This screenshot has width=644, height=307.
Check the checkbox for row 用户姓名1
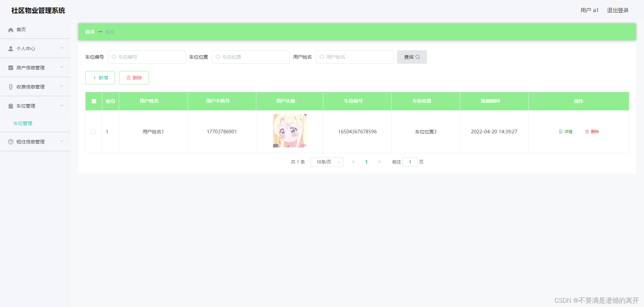94,132
